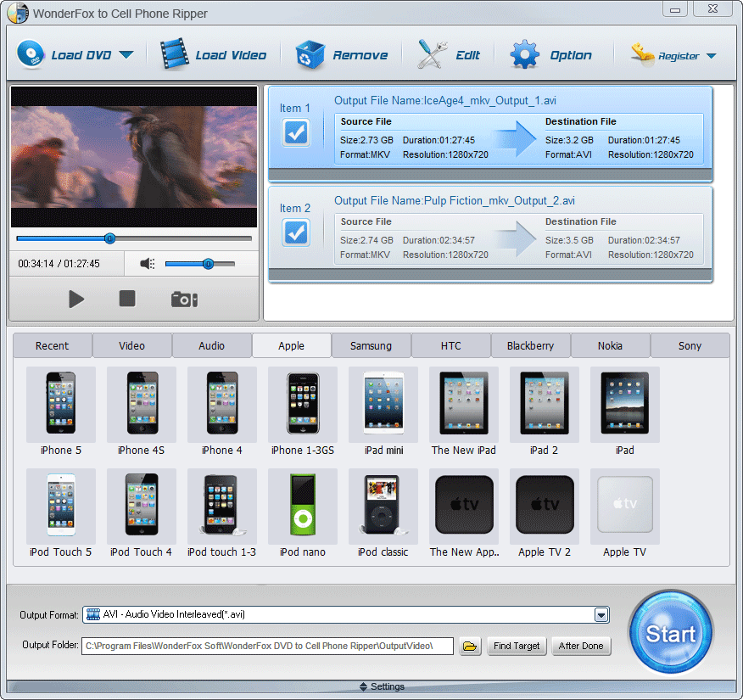The width and height of the screenshot is (743, 700).
Task: Click the Remove label in toolbar
Action: point(360,55)
